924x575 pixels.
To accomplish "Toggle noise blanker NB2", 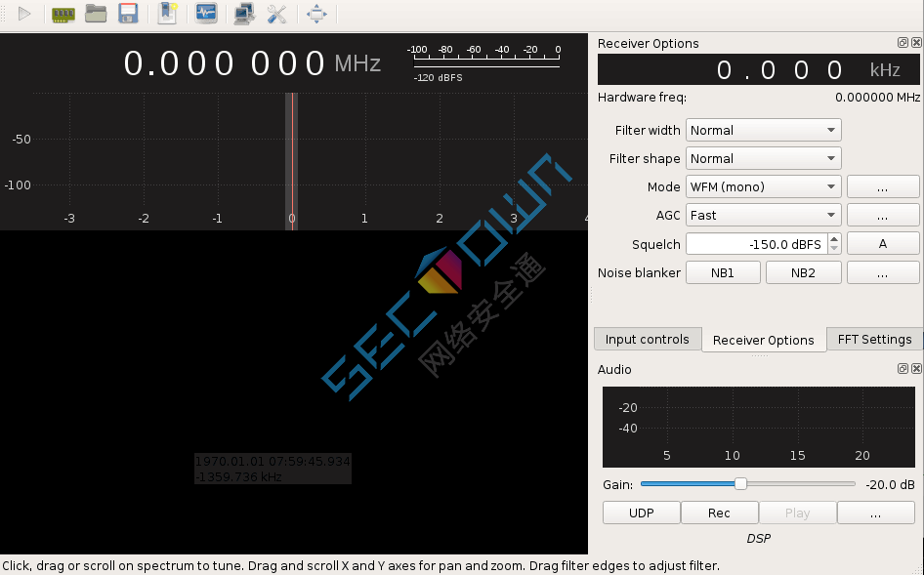I will pyautogui.click(x=803, y=272).
